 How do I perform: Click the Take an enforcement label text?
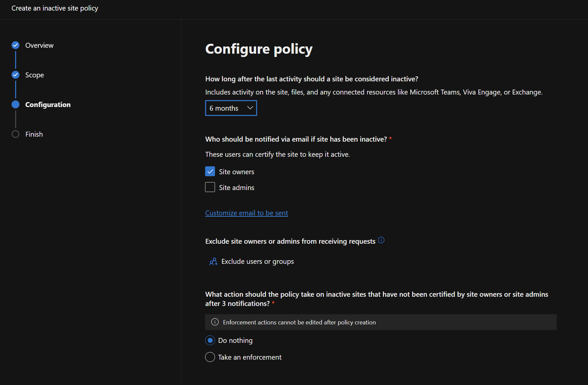(x=250, y=357)
